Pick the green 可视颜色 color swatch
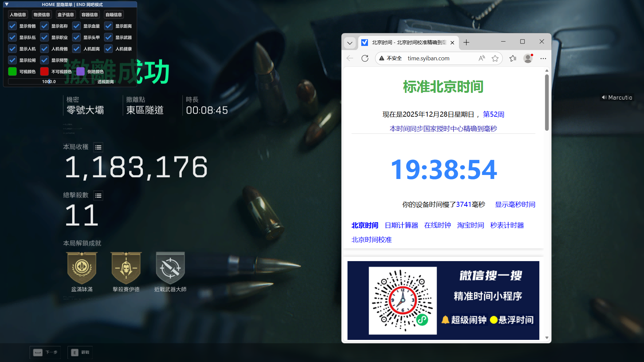Screen dimensions: 644x362 tap(12, 71)
